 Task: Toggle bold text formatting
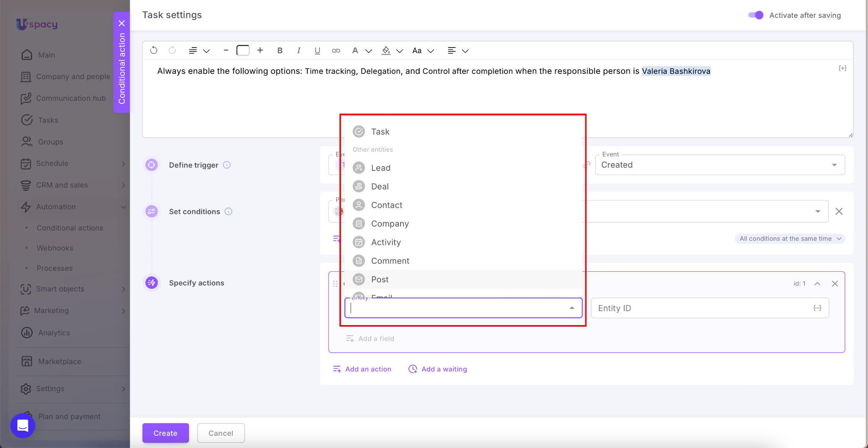tap(280, 50)
